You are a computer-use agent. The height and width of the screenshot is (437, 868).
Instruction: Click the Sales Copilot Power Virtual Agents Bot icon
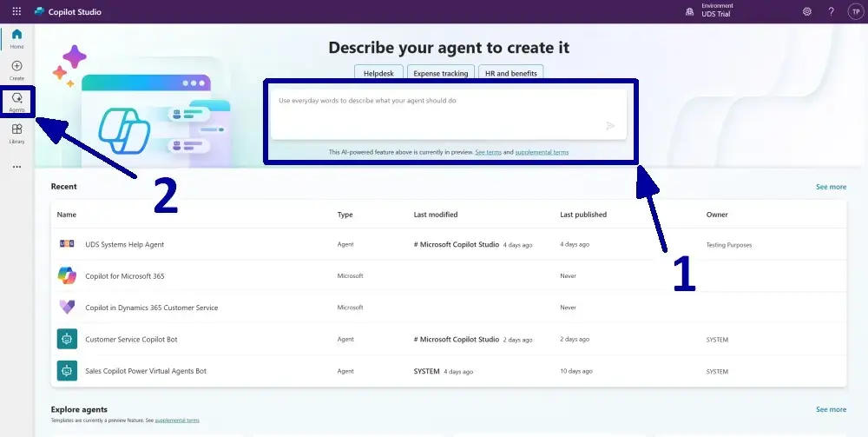(67, 371)
